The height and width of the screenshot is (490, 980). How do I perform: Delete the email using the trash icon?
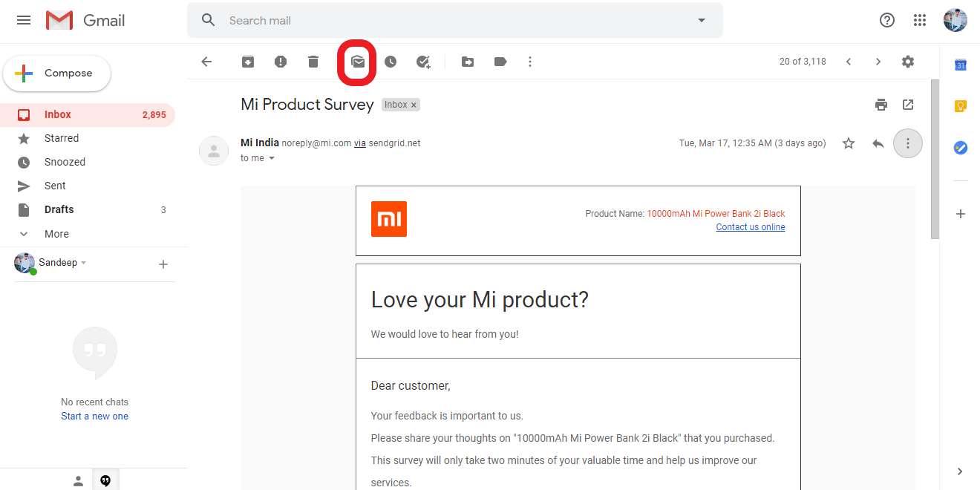(x=313, y=62)
